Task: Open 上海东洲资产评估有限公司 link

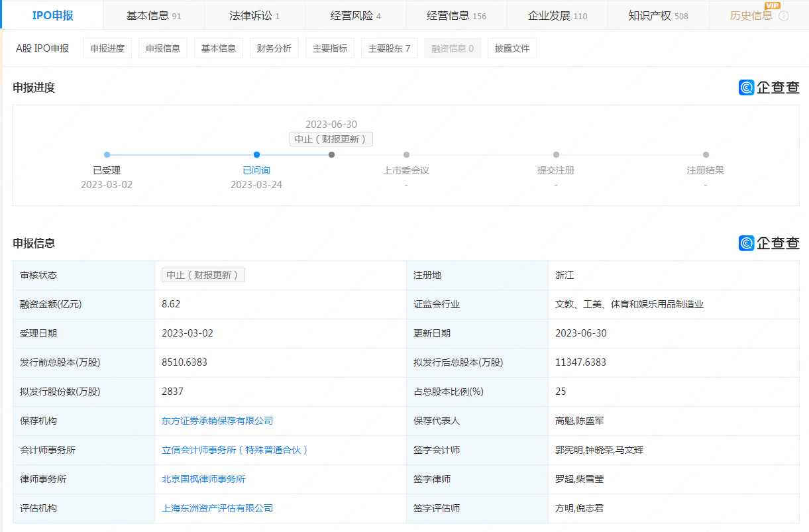Action: click(217, 508)
